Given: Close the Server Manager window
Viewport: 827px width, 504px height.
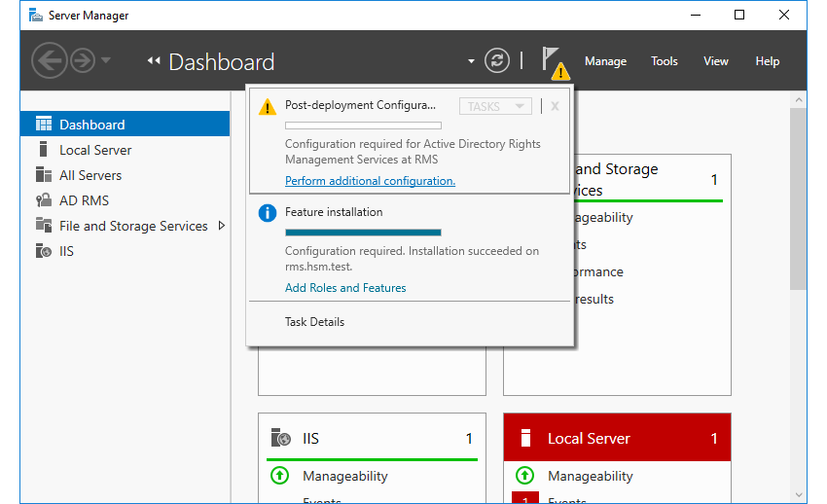Looking at the screenshot, I should (x=784, y=15).
